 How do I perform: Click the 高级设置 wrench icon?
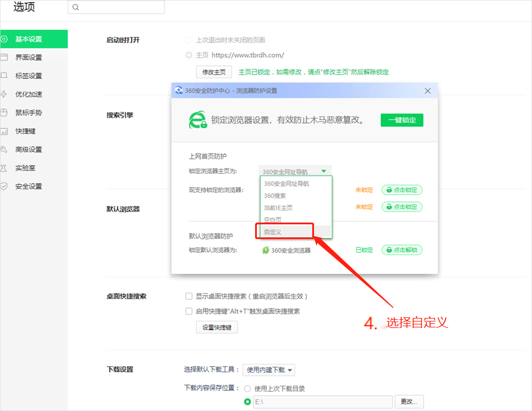[x=4, y=149]
